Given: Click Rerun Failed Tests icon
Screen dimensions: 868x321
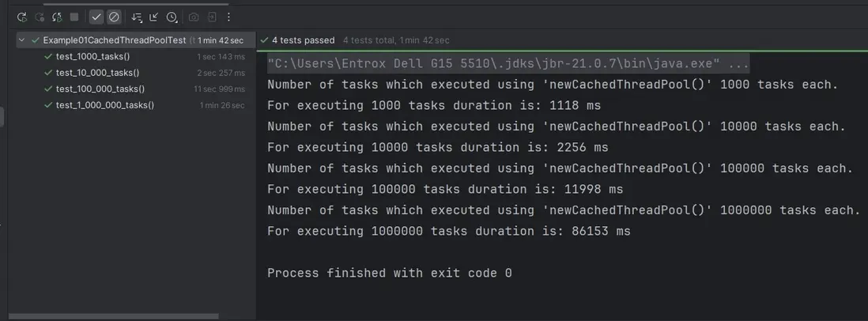Looking at the screenshot, I should [40, 17].
